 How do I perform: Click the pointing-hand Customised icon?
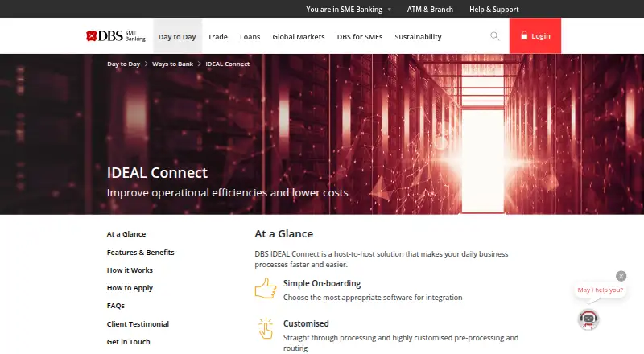coord(266,328)
